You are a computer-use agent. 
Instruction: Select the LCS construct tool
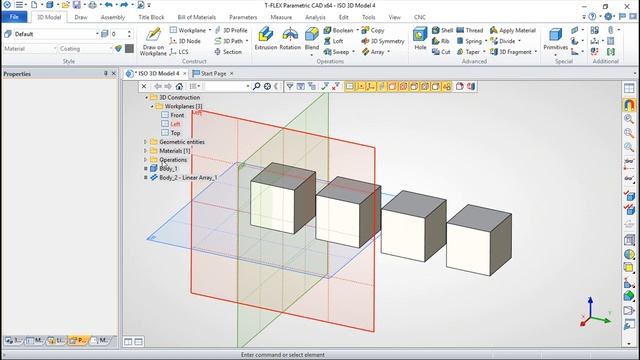click(x=179, y=52)
